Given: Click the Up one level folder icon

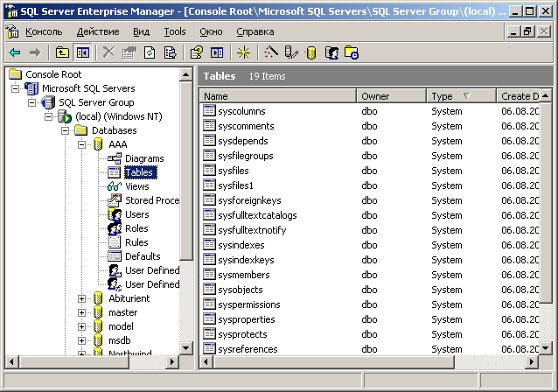Looking at the screenshot, I should pyautogui.click(x=62, y=53).
